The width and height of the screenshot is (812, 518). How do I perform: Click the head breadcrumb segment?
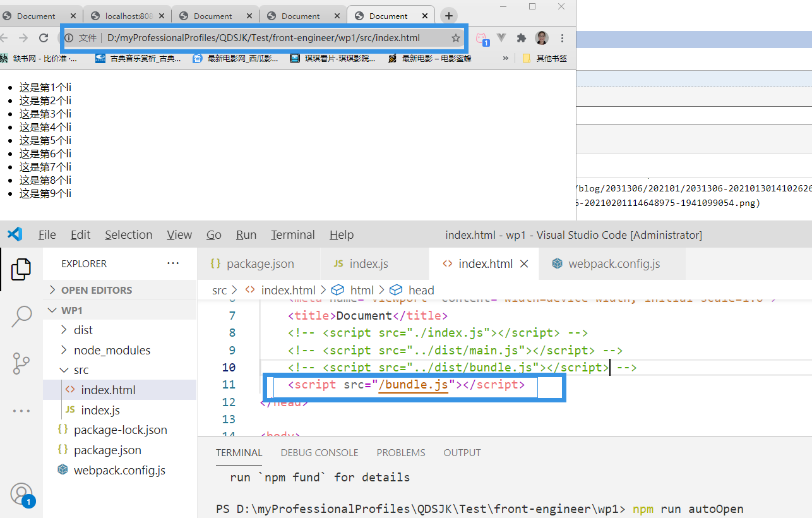[412, 290]
